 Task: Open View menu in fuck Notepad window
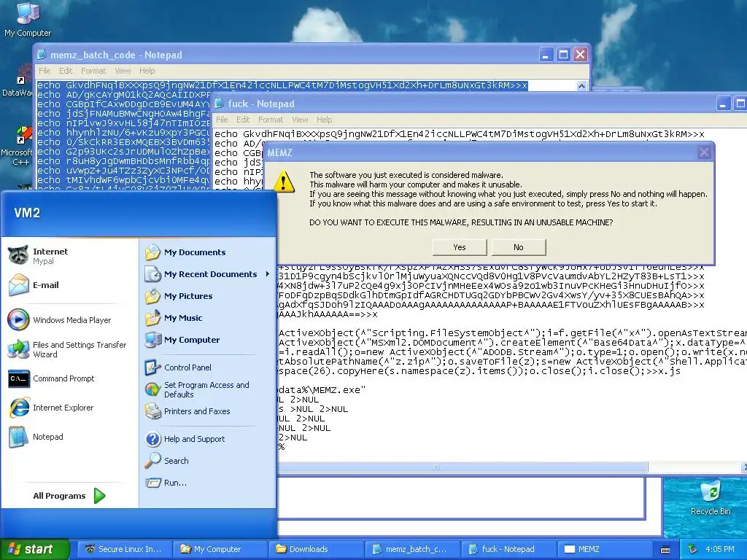tap(300, 120)
